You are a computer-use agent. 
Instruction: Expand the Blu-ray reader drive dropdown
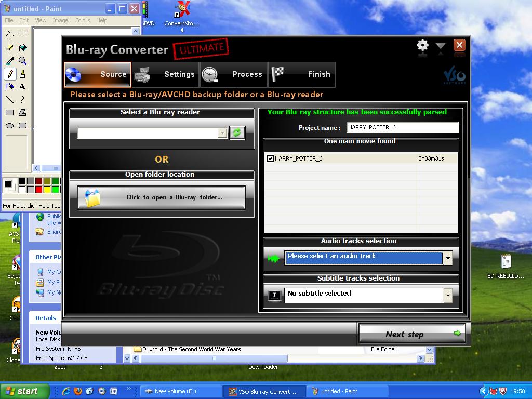(x=222, y=133)
